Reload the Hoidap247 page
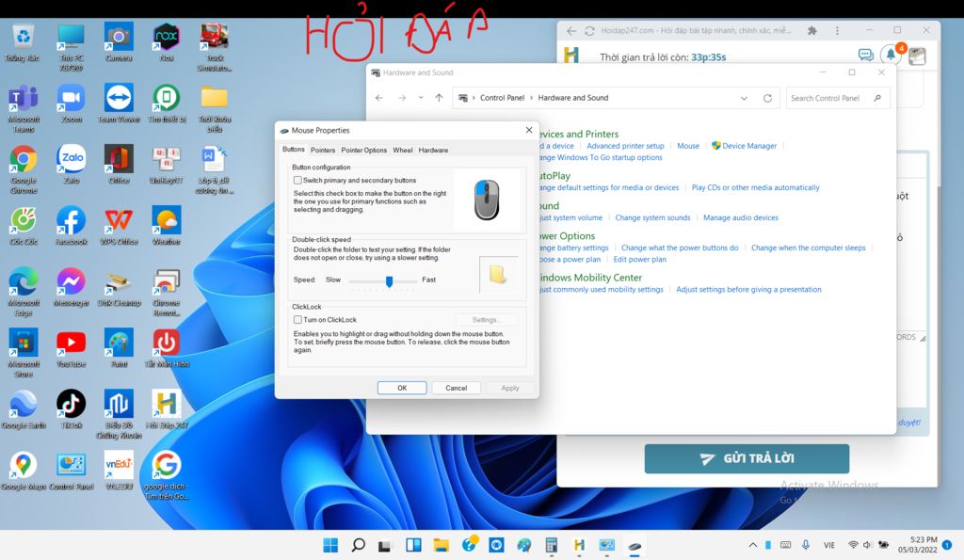 [x=589, y=30]
